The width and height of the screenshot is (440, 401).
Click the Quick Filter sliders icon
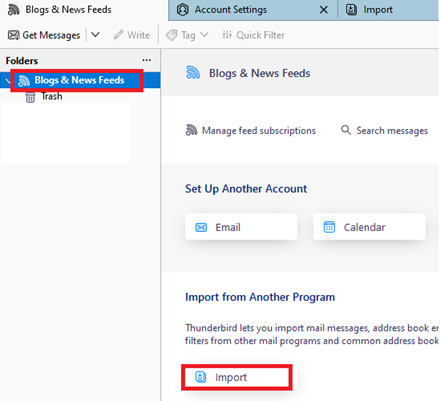click(227, 35)
